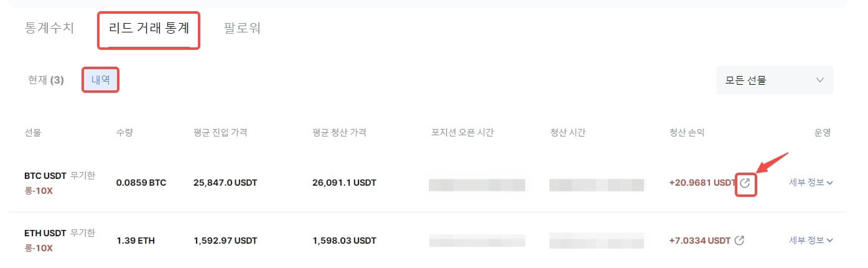Click the 포지션 오픈 시간 column header
This screenshot has width=868, height=268.
point(462,133)
